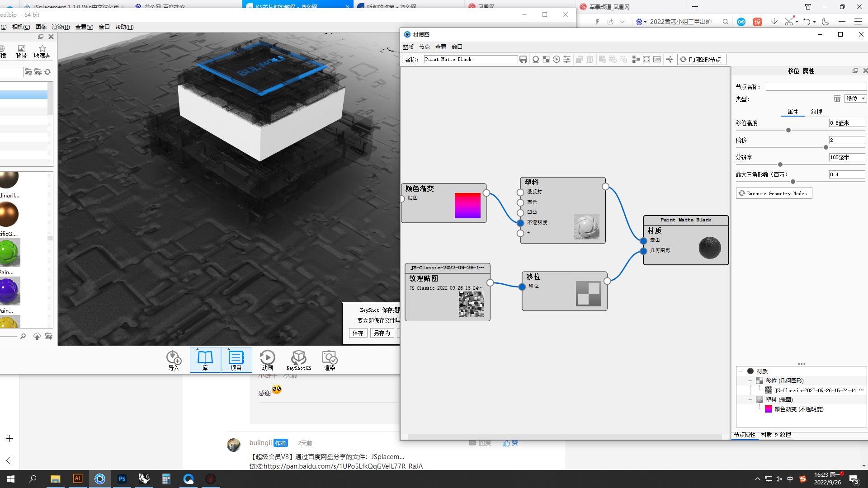Click the save material icon beside the name field
The height and width of the screenshot is (488, 868).
[x=523, y=60]
